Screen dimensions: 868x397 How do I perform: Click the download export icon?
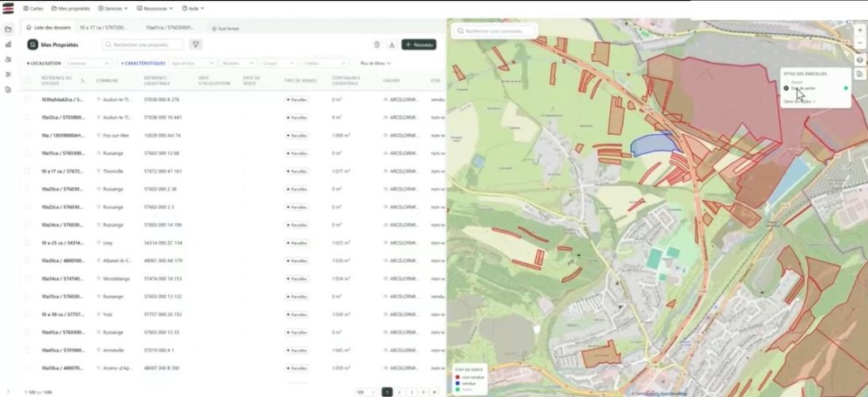392,44
